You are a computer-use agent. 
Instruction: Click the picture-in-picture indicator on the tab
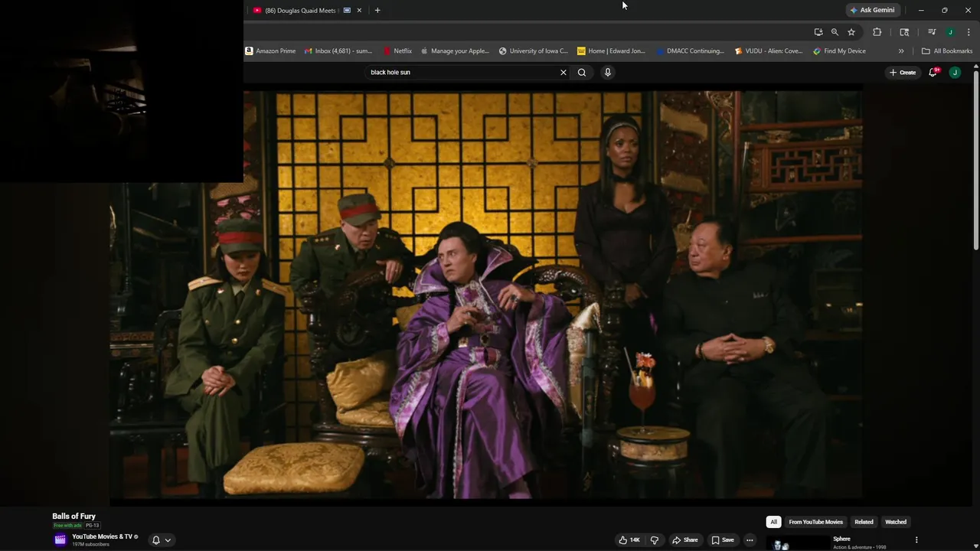click(x=347, y=10)
